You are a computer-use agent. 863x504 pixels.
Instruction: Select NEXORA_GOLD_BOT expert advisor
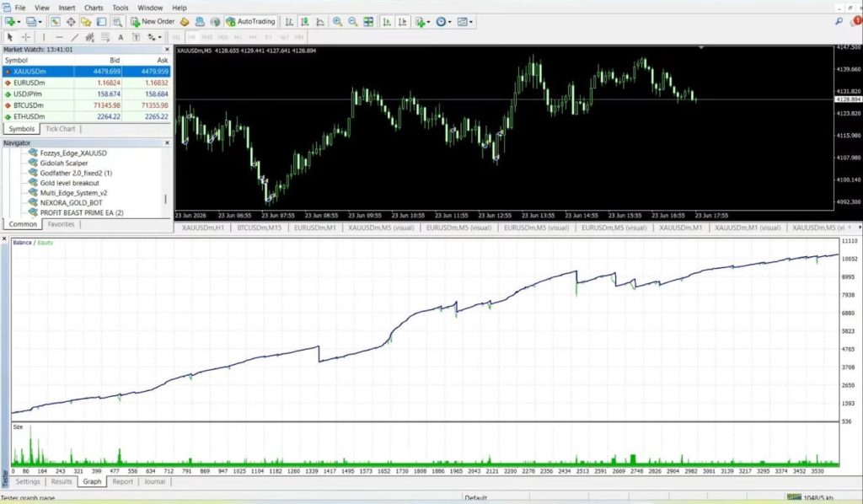71,203
